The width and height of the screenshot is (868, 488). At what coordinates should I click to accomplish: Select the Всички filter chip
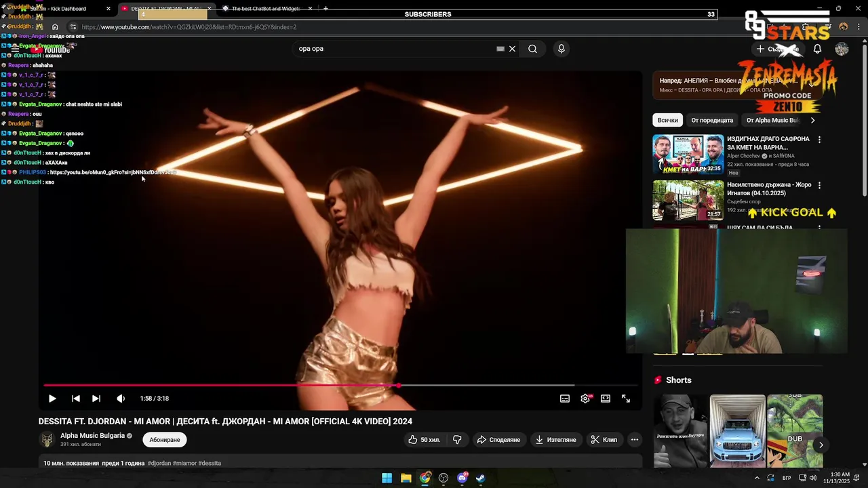(x=668, y=120)
